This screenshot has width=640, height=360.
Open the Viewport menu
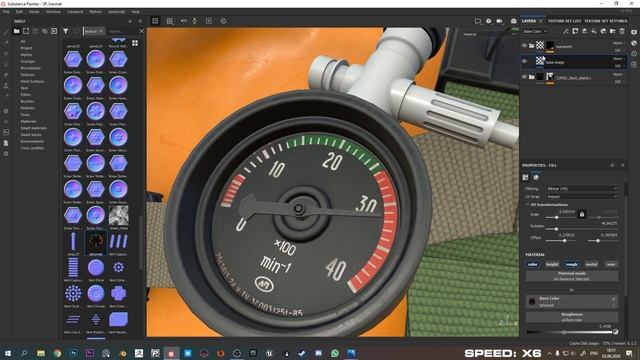[x=75, y=12]
